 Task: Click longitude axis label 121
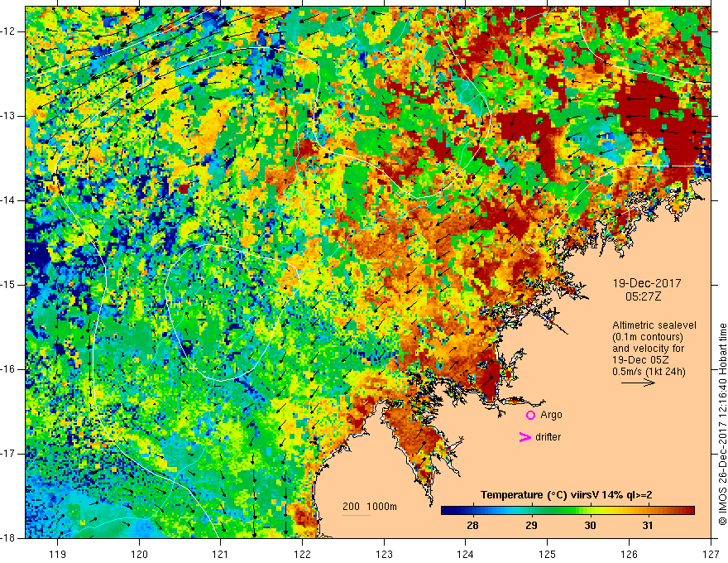[x=221, y=554]
